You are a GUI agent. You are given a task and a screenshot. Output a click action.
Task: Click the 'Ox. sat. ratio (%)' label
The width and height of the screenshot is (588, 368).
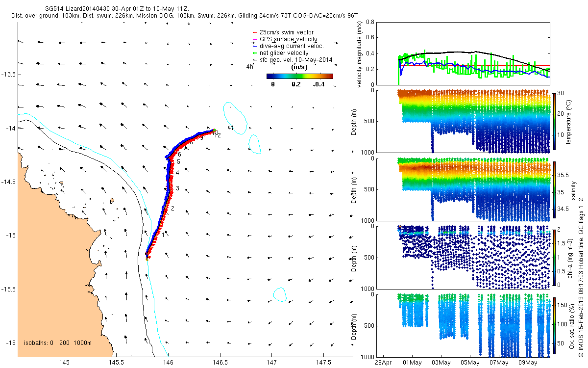point(572,325)
